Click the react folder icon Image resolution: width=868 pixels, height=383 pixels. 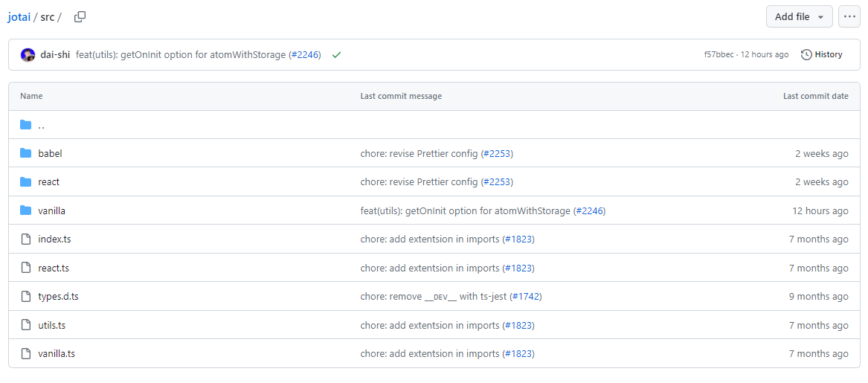25,181
